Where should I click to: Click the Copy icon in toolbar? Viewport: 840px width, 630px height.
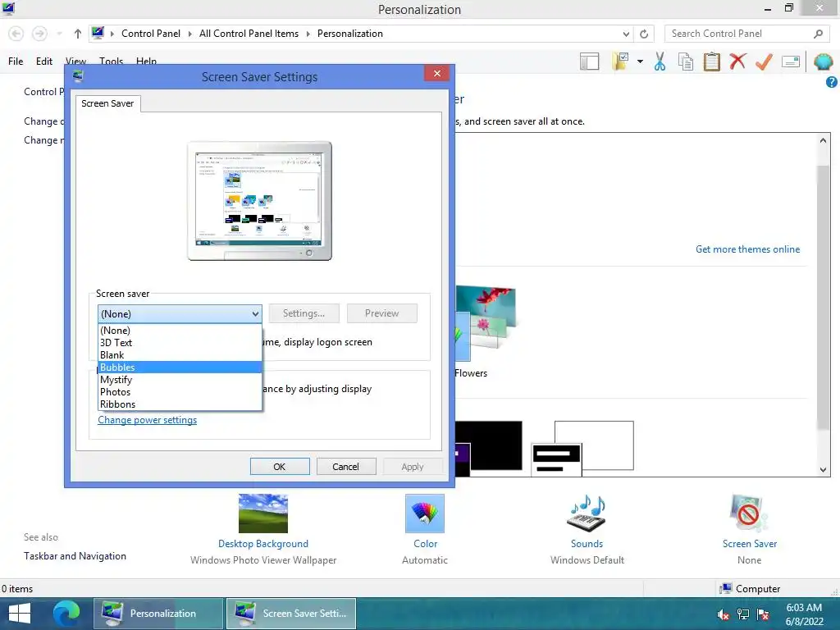click(x=686, y=62)
